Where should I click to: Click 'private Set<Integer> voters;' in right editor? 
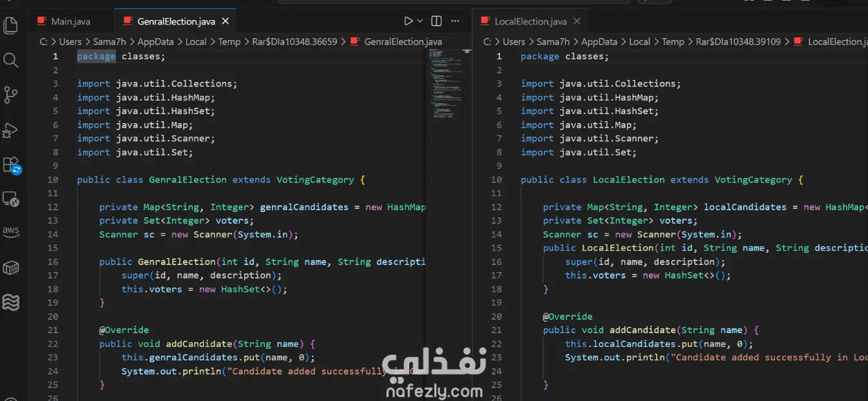click(x=621, y=220)
